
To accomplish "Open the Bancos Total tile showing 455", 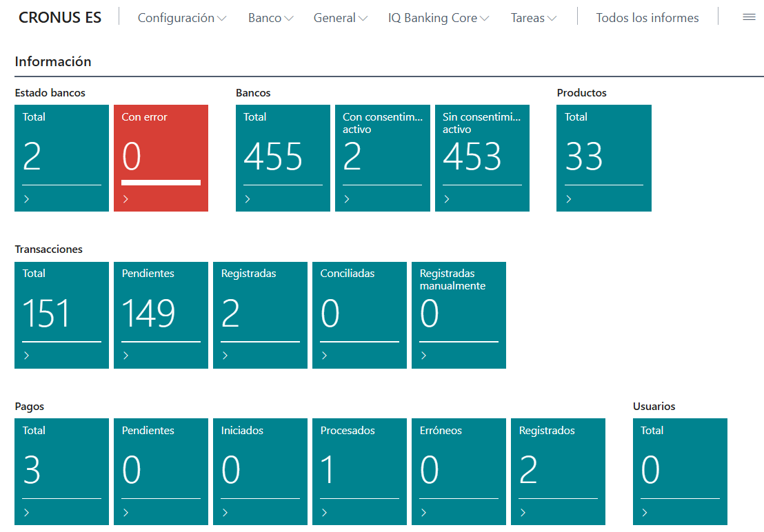I will 283,158.
